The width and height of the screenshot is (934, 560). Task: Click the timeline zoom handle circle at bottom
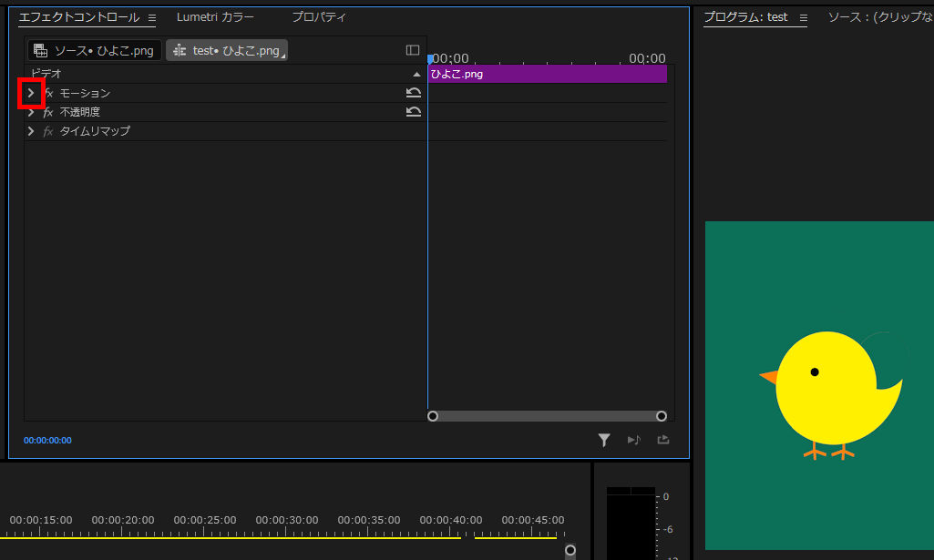570,550
